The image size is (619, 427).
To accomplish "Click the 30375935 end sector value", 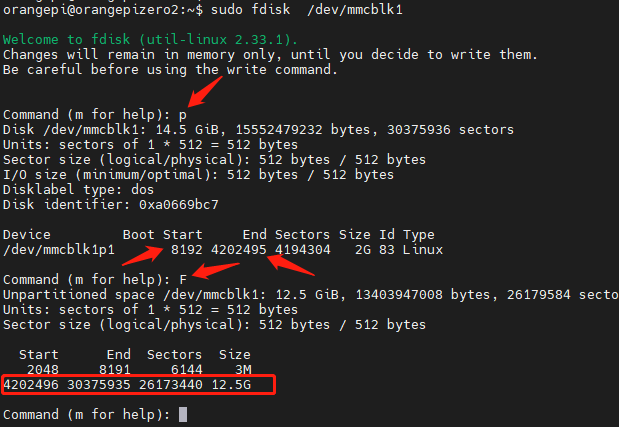I will pos(99,385).
